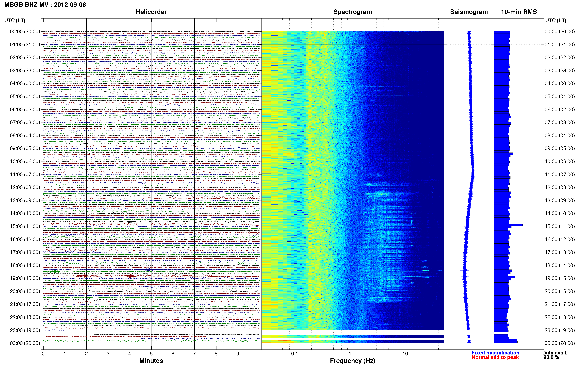588x368 pixels.
Task: Click the largest RMS bar near 15:00
Action: click(508, 225)
